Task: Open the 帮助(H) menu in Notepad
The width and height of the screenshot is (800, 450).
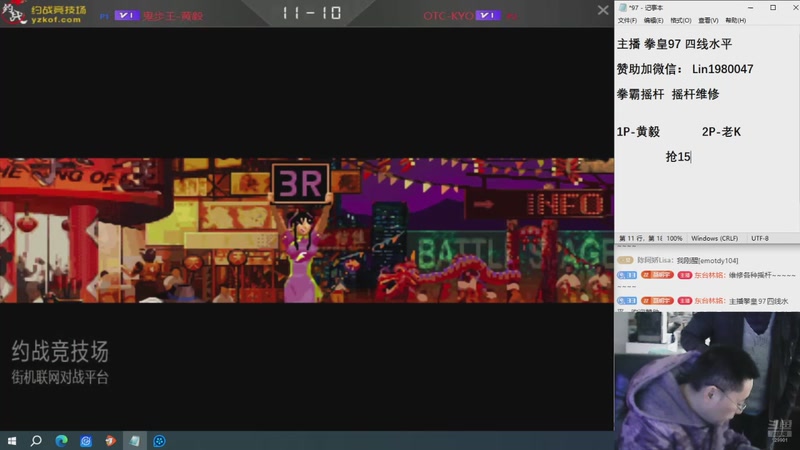Action: point(736,20)
